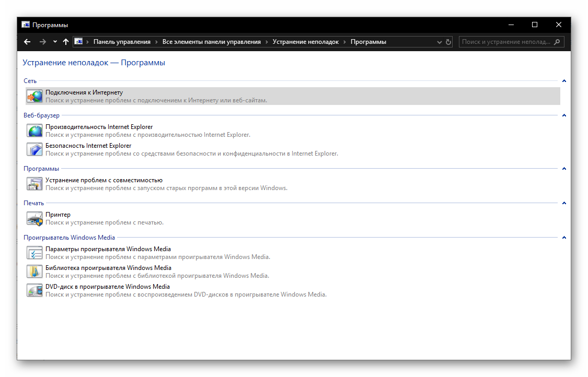This screenshot has height=377, width=588.
Task: Click the DVD disc troubleshooter icon
Action: 34,290
